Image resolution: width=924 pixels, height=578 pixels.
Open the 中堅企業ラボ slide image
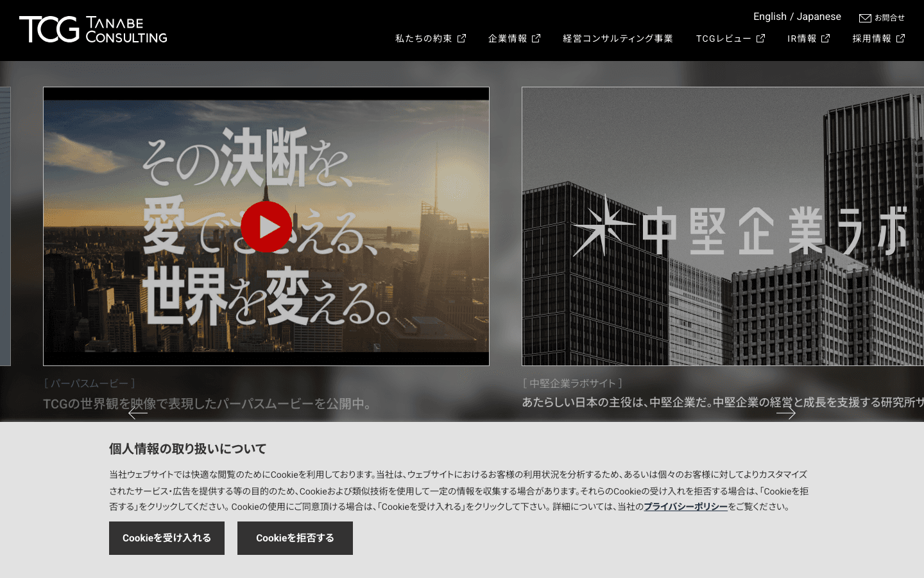[x=723, y=226]
